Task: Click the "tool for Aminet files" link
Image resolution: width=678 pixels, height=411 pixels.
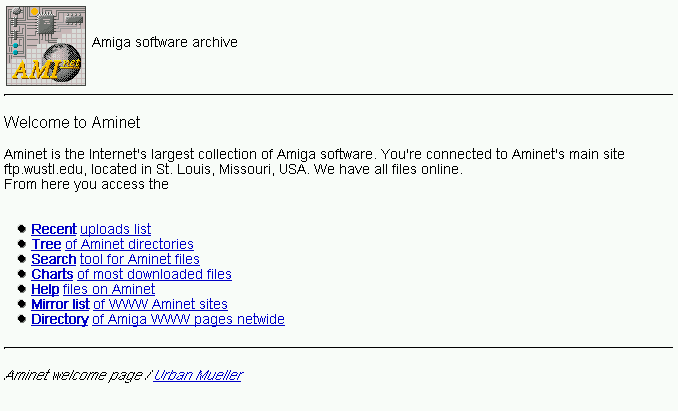Action: pyautogui.click(x=139, y=259)
